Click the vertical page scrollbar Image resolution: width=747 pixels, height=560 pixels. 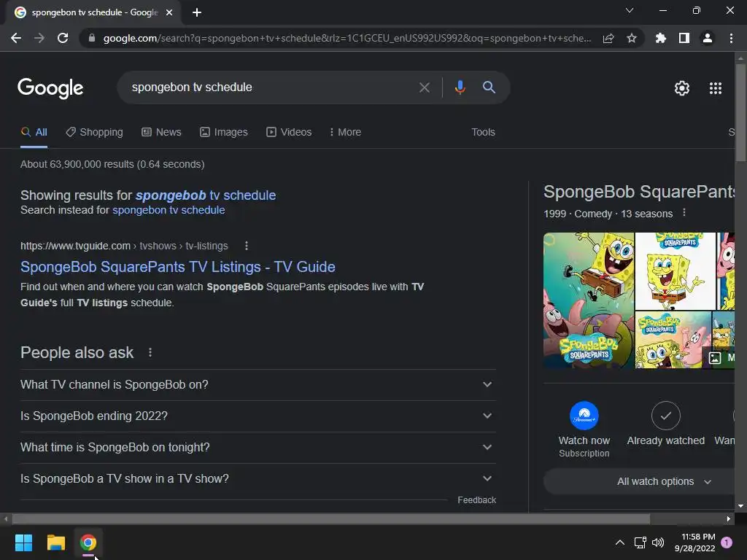click(740, 113)
